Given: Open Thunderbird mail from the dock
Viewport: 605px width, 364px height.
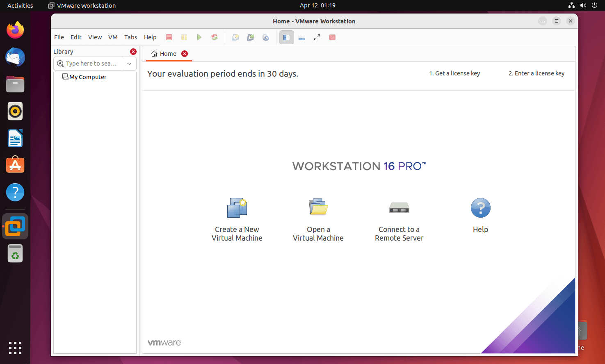Looking at the screenshot, I should point(15,57).
